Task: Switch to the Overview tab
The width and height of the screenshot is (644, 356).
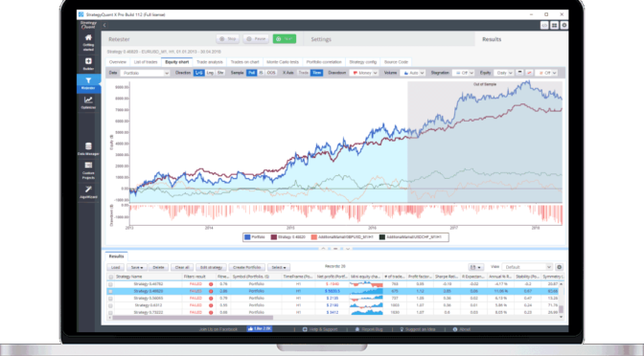Action: click(118, 62)
